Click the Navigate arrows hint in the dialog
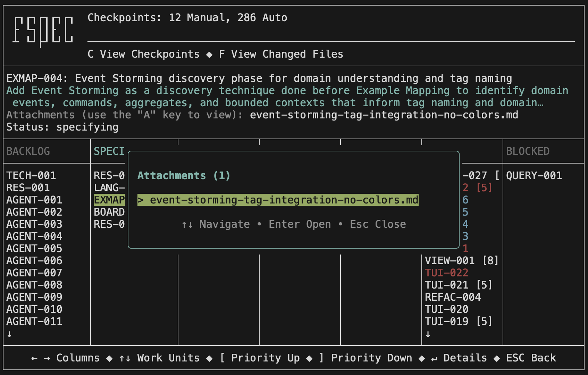 click(x=216, y=224)
